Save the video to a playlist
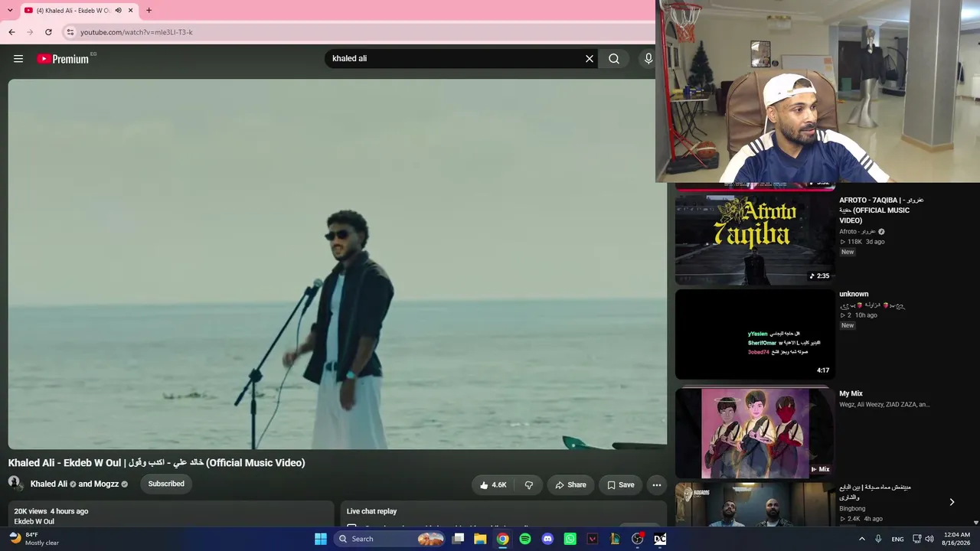The height and width of the screenshot is (551, 980). (620, 484)
